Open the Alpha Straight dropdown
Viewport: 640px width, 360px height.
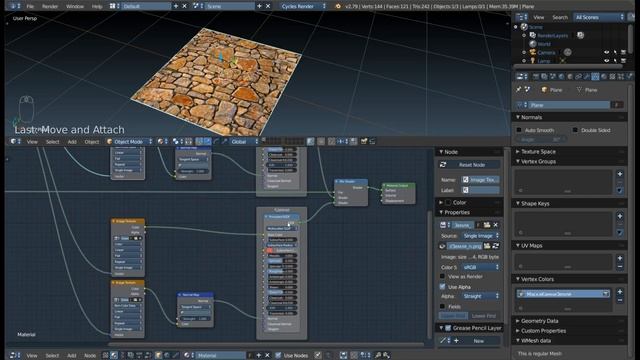click(480, 296)
